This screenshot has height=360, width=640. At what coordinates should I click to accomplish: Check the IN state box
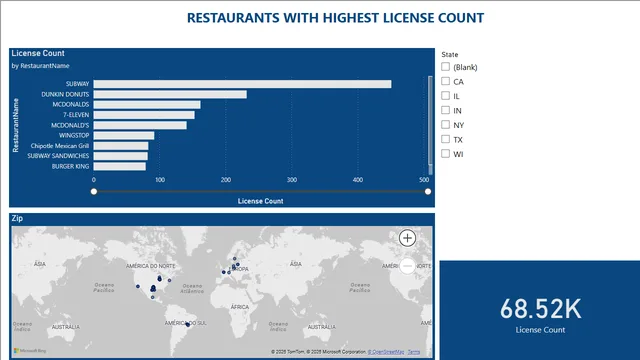[x=445, y=110]
